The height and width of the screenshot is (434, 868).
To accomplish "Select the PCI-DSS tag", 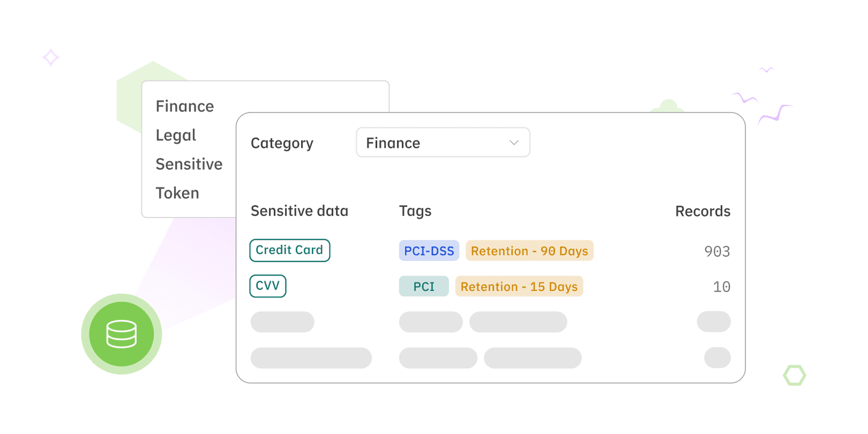I will click(429, 251).
